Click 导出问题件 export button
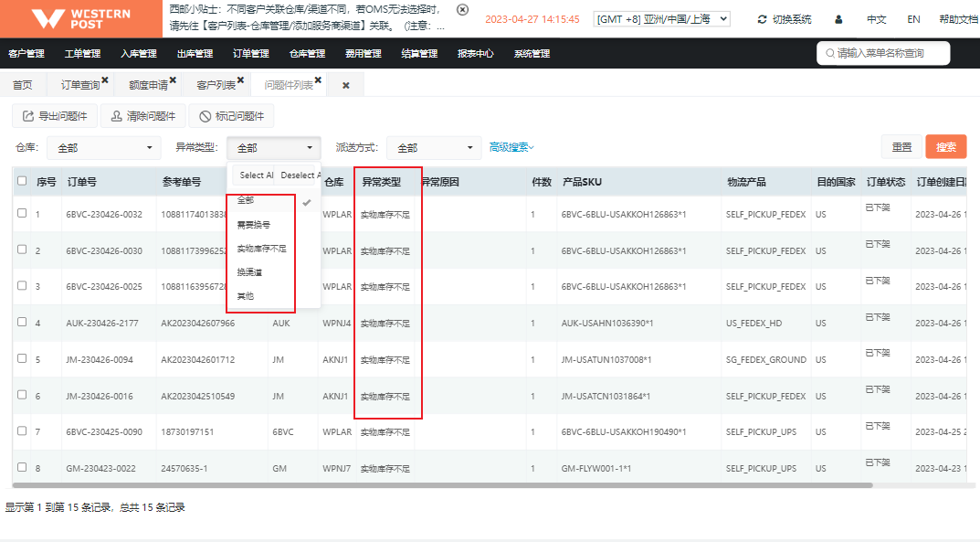980x542 pixels. click(55, 116)
